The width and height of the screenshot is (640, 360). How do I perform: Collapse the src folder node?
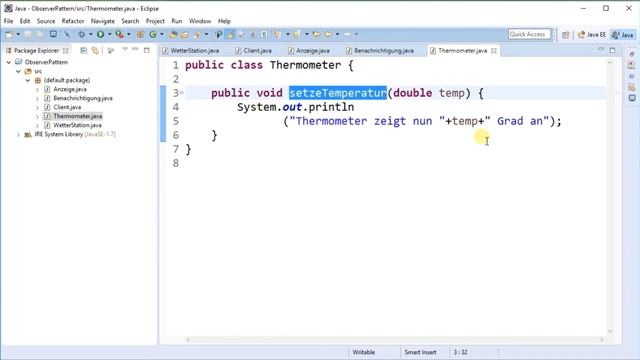point(18,71)
